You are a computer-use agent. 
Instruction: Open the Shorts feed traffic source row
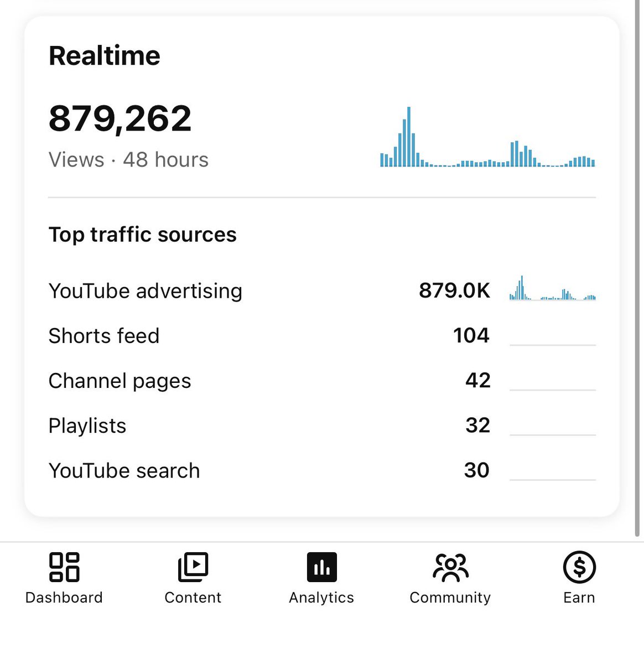[x=322, y=335]
